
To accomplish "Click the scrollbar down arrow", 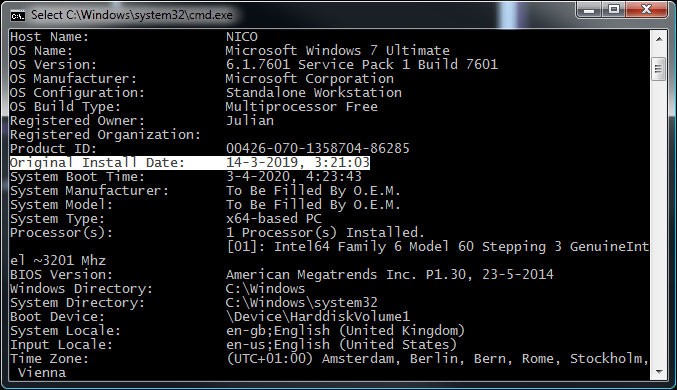I will click(659, 371).
